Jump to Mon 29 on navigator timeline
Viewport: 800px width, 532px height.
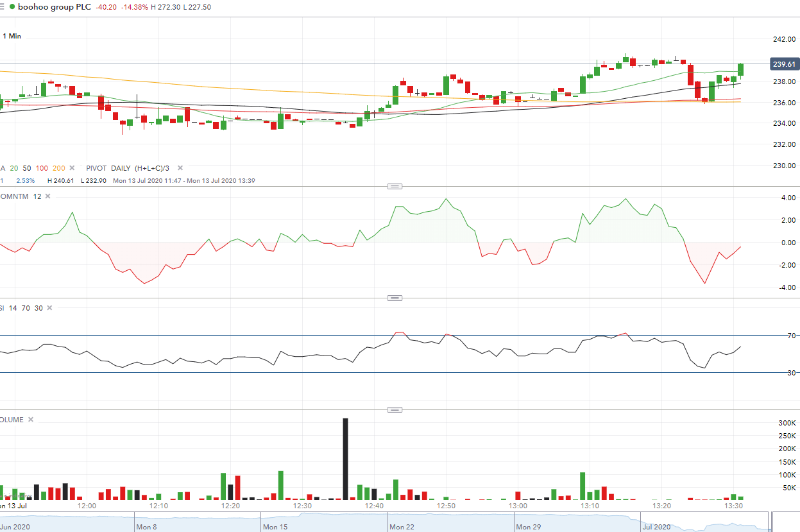coord(527,527)
